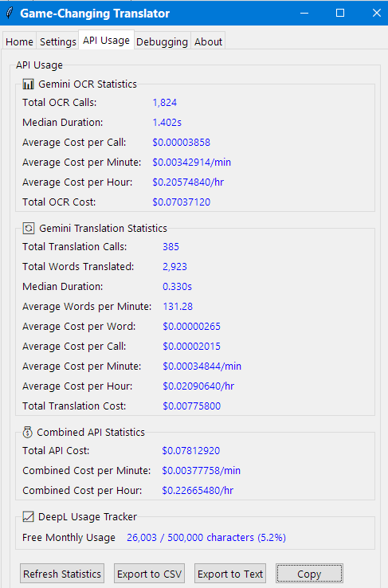Screen dimensions: 388x588
Task: Click Total Translation Calls value 385
Action: pos(170,246)
